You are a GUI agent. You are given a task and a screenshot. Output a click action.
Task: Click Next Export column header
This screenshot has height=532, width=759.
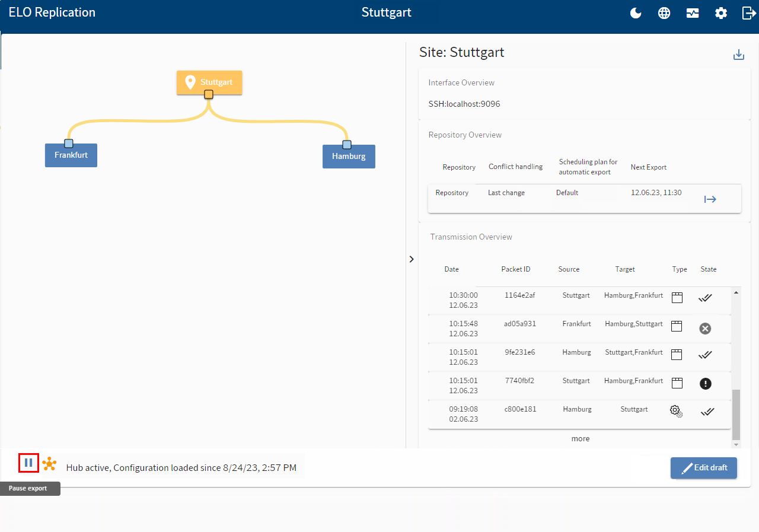(649, 167)
